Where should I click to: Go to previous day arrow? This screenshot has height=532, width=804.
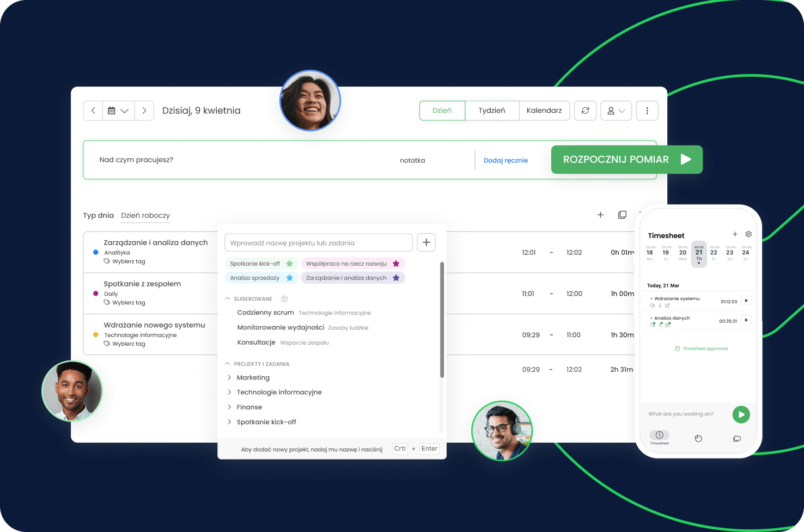pyautogui.click(x=93, y=111)
